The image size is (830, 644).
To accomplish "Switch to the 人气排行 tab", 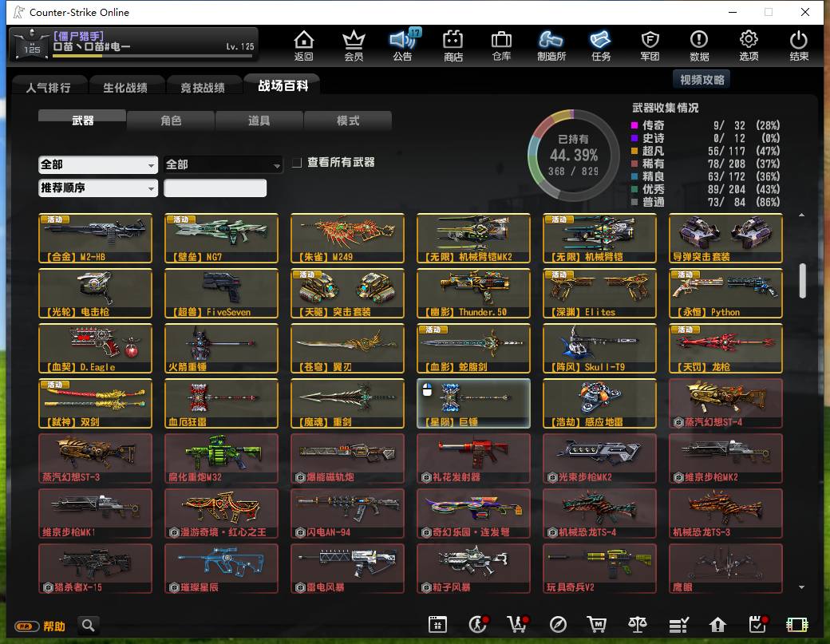I will [49, 87].
